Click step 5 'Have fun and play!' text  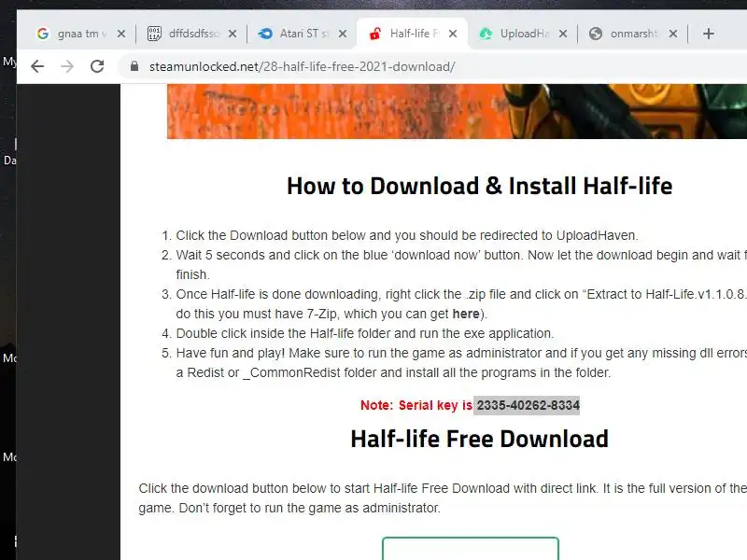(x=460, y=362)
